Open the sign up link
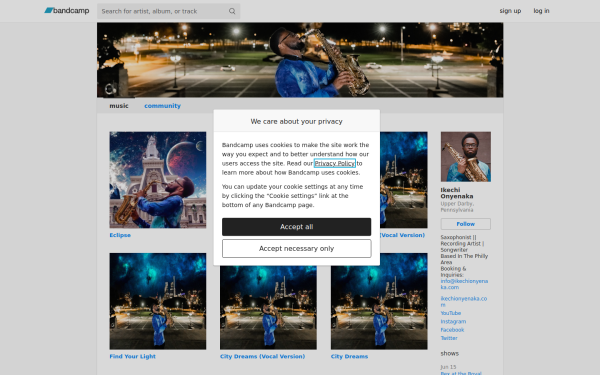The image size is (600, 375). click(510, 11)
